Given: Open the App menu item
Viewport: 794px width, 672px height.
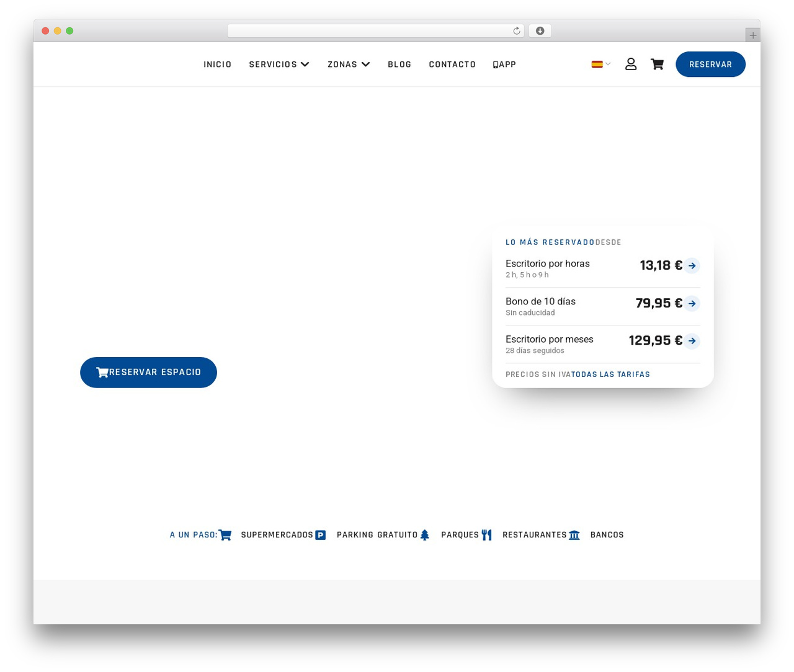Looking at the screenshot, I should 504,64.
